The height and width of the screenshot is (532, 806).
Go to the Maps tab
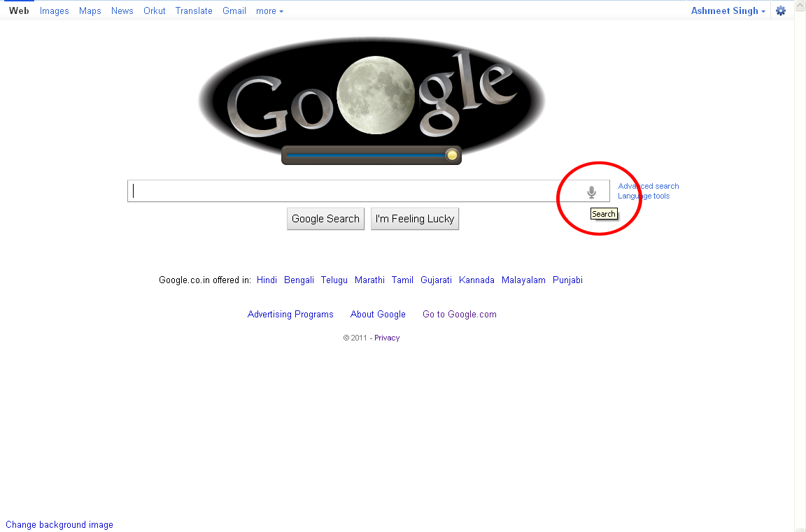(x=90, y=10)
